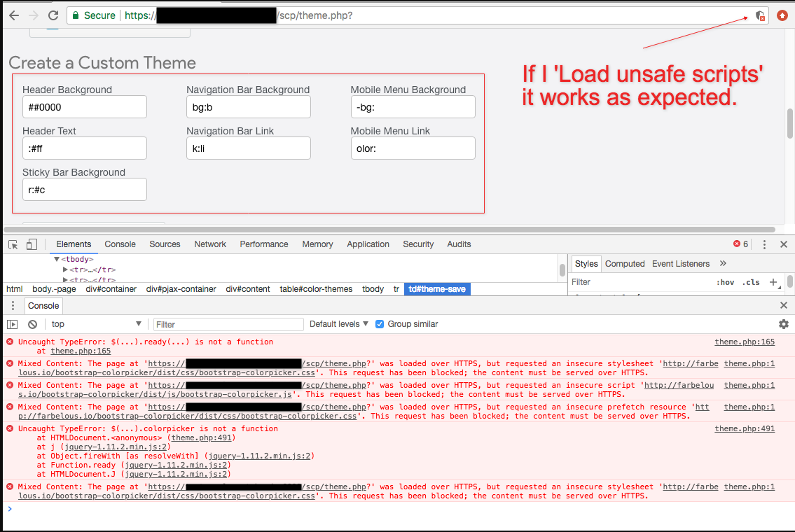Screen dimensions: 795x532
Task: Click the browser reload button
Action: pyautogui.click(x=53, y=15)
